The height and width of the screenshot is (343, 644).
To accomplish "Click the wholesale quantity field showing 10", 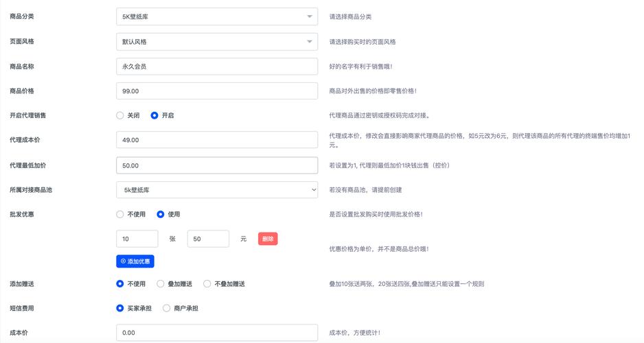I will tap(137, 239).
